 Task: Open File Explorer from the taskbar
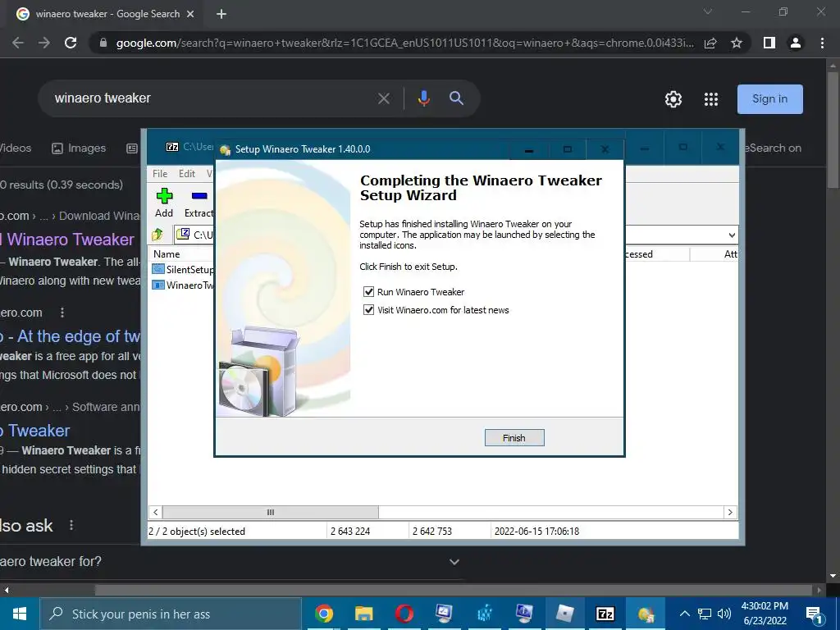[363, 614]
